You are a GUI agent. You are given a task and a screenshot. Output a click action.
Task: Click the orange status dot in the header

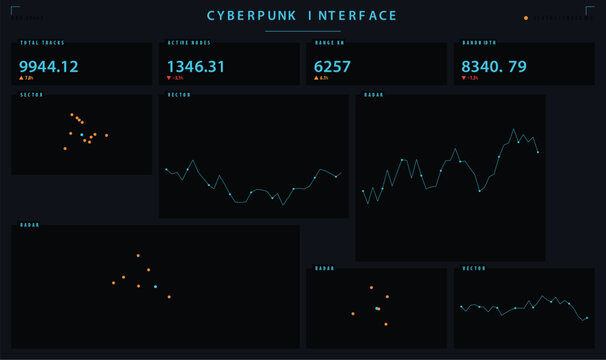coord(526,18)
